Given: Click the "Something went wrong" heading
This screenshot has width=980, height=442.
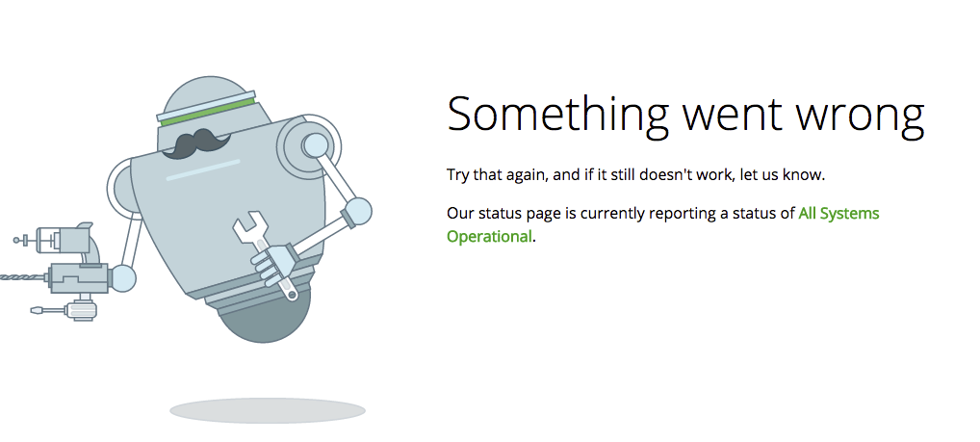Looking at the screenshot, I should click(685, 116).
